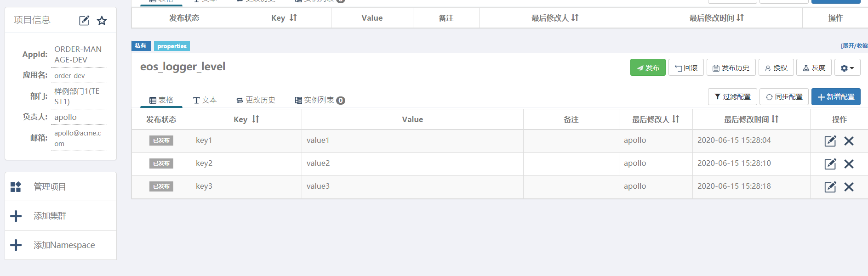Sort the table by Key column
The height and width of the screenshot is (276, 868).
point(256,119)
